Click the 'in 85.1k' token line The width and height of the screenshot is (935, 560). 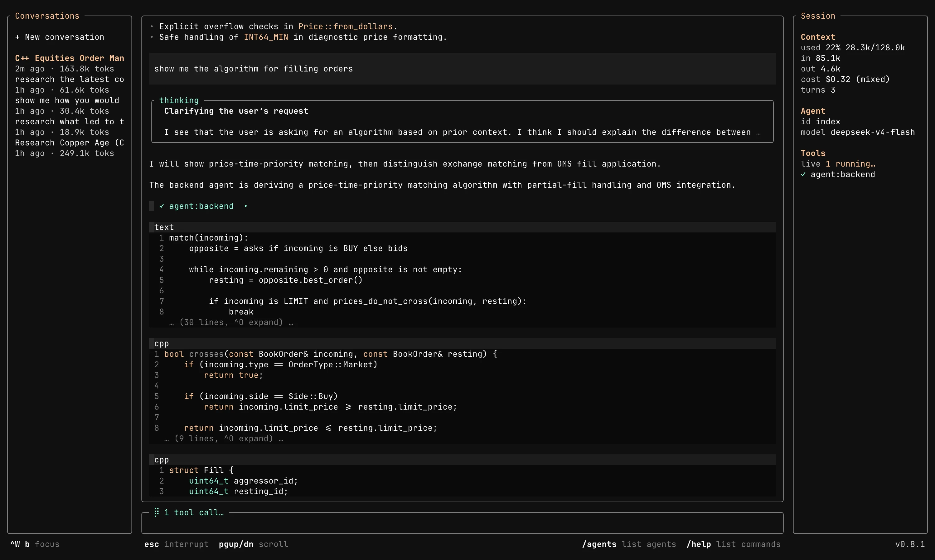[x=820, y=58]
